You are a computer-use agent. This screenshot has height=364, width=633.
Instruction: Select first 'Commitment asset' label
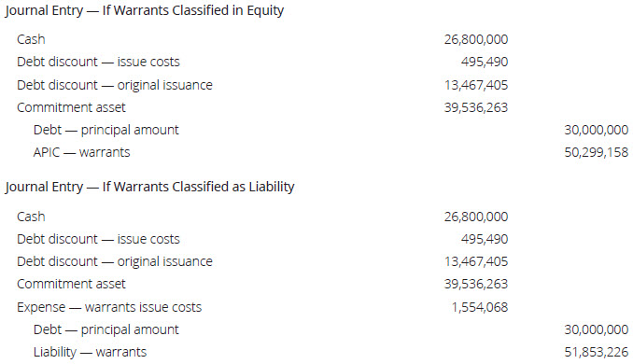click(71, 107)
